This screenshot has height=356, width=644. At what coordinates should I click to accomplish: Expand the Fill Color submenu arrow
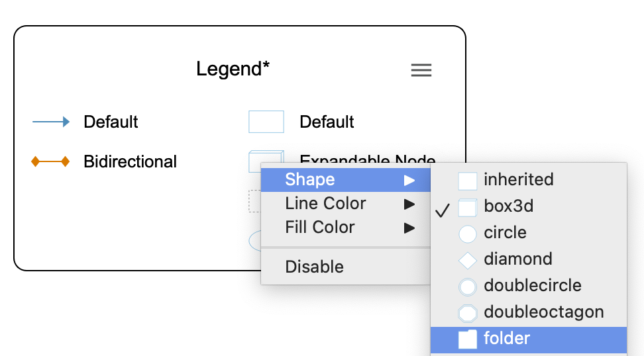[x=409, y=228]
